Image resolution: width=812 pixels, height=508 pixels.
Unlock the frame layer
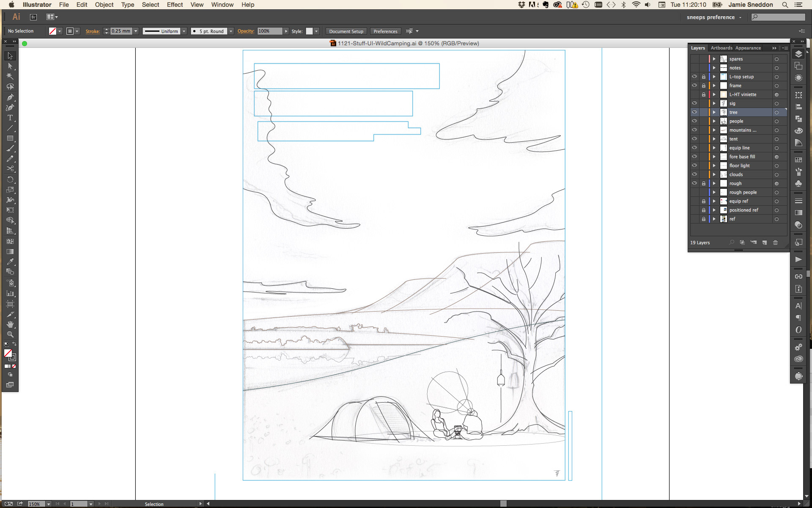pyautogui.click(x=704, y=86)
